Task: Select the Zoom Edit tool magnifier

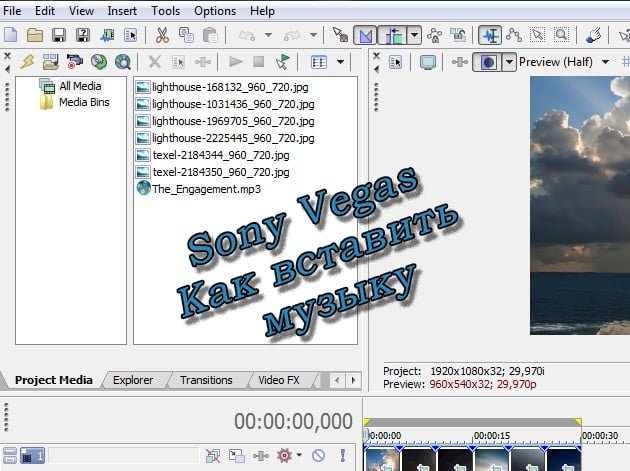Action: pos(561,35)
